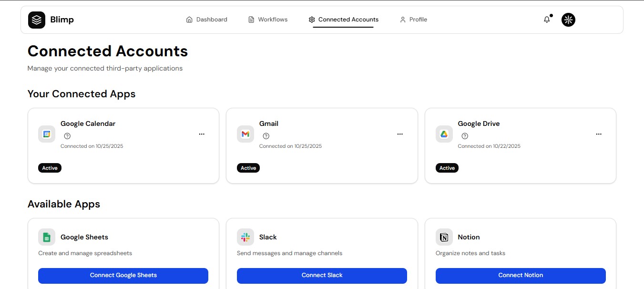Click the Google Sheets app icon

click(47, 237)
